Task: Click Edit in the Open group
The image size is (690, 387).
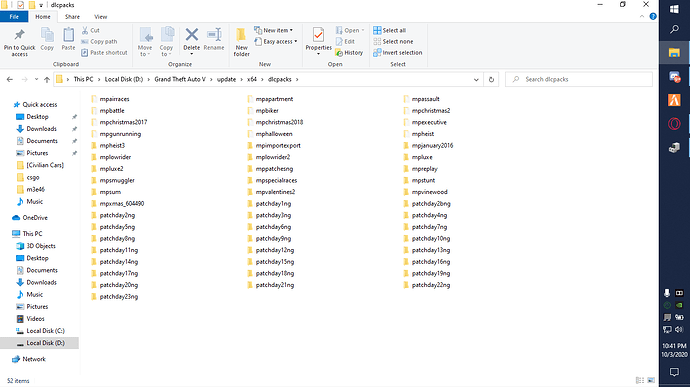Action: pos(345,41)
